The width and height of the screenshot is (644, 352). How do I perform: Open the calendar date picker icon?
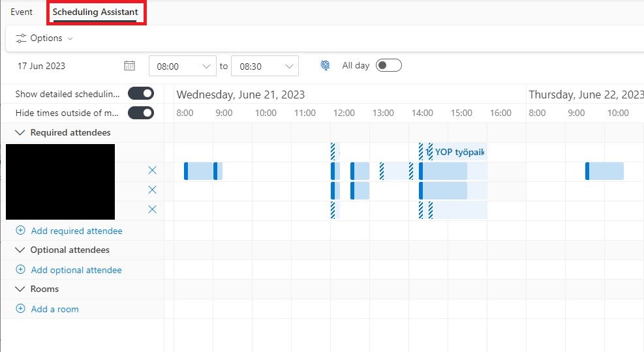click(129, 66)
